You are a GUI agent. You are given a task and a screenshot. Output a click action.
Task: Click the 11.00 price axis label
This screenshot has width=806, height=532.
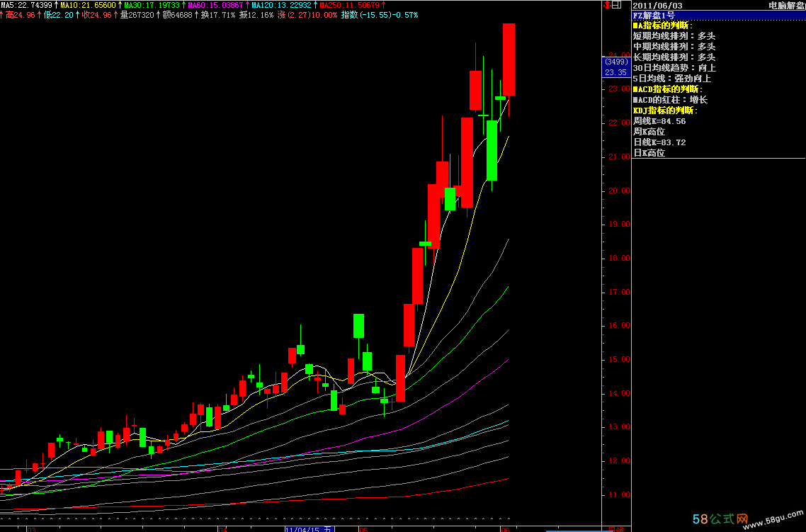pos(619,494)
